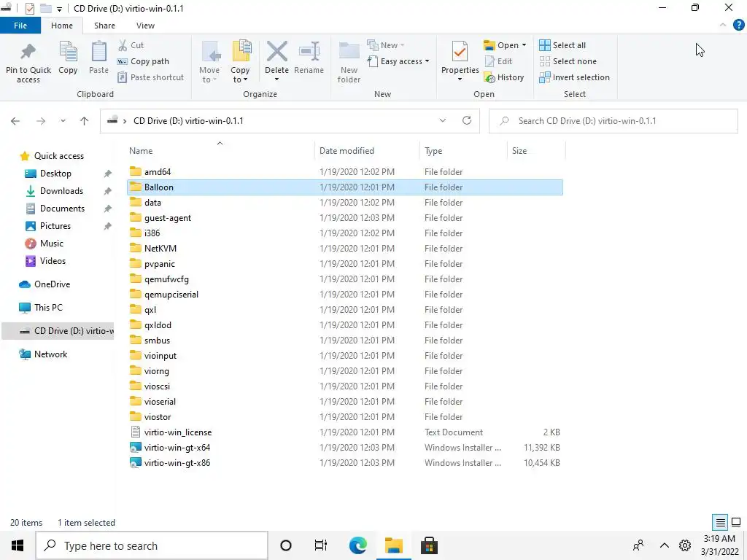The image size is (747, 560).
Task: Open Microsoft Edge from the taskbar
Action: (x=357, y=545)
